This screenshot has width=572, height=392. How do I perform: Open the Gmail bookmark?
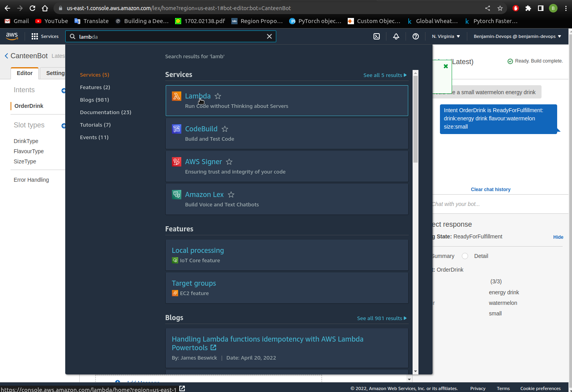pyautogui.click(x=17, y=21)
